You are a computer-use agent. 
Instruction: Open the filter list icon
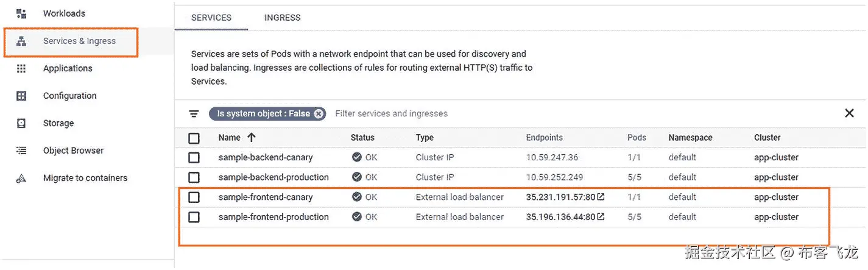click(194, 114)
